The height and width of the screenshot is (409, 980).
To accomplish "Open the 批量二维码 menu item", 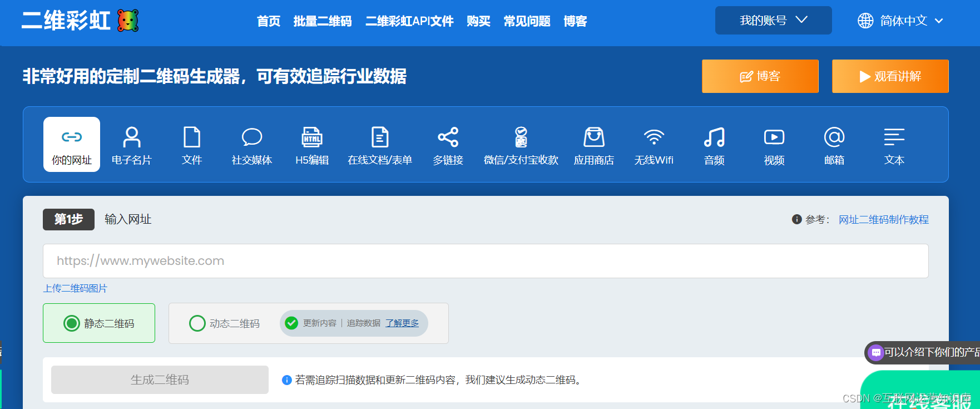I will (x=323, y=21).
